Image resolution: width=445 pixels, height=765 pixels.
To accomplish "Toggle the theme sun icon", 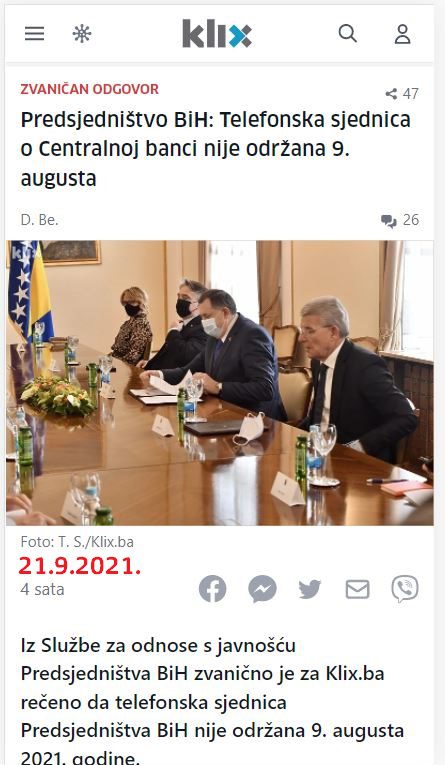I will 82,34.
